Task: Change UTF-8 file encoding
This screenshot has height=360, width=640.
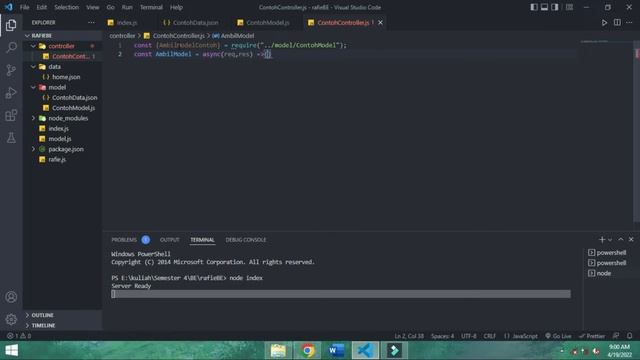Action: (469, 336)
